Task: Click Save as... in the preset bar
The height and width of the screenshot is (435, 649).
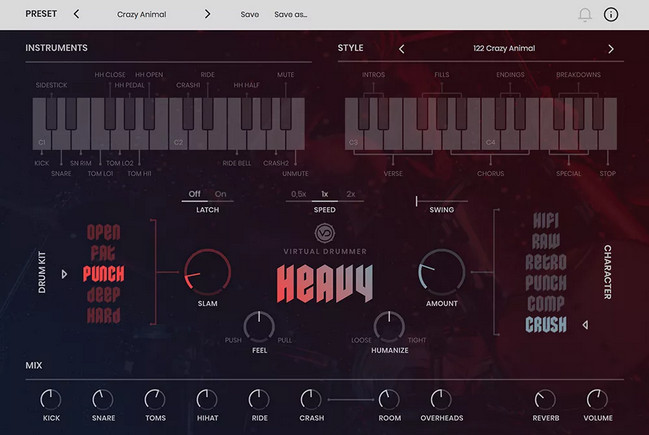Action: (x=291, y=14)
